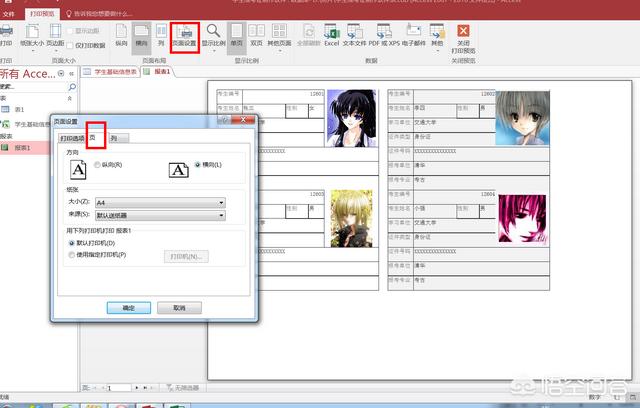
Task: Select default printer (默认打印机) radio button
Action: [72, 243]
